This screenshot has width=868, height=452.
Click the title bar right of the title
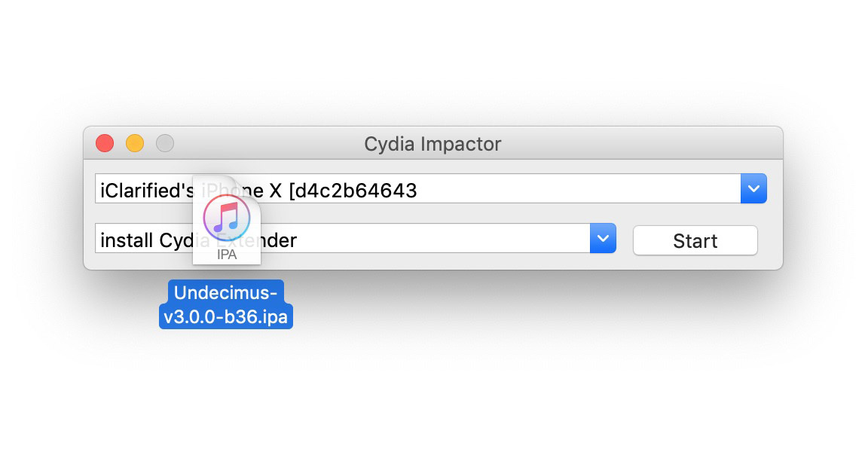point(640,143)
